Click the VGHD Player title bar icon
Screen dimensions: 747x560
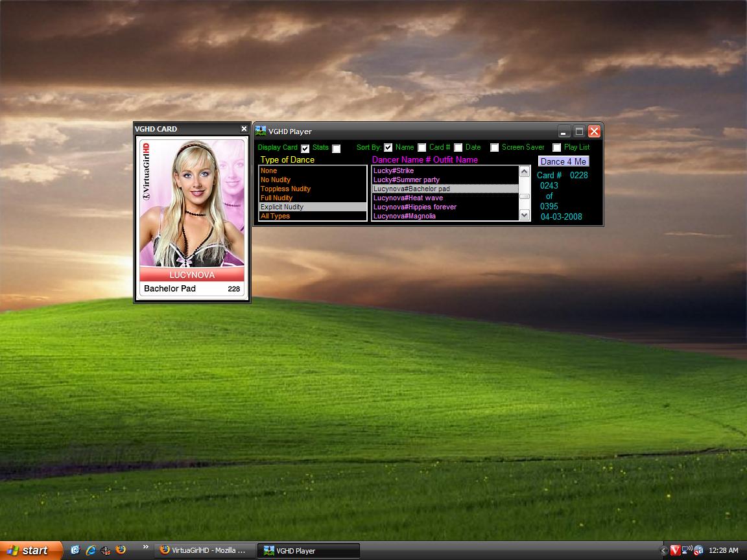click(261, 131)
